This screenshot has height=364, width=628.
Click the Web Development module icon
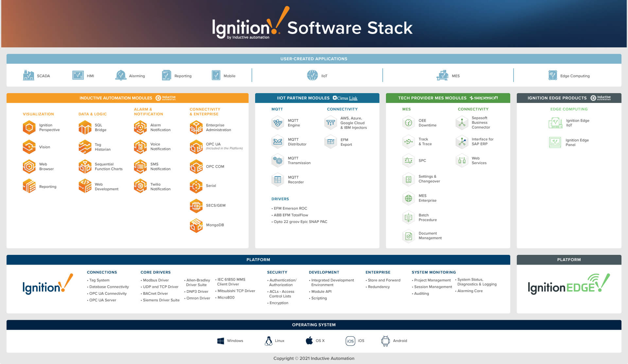85,186
